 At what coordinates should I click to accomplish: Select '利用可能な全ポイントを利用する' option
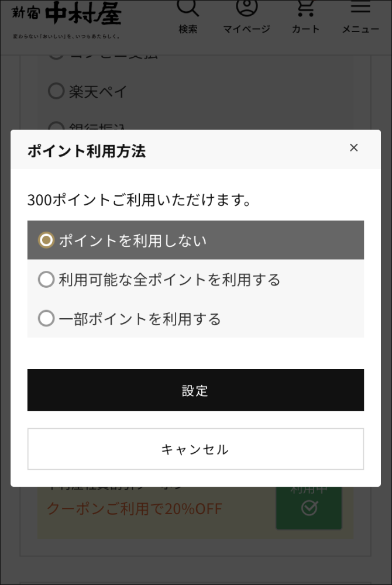tap(46, 280)
